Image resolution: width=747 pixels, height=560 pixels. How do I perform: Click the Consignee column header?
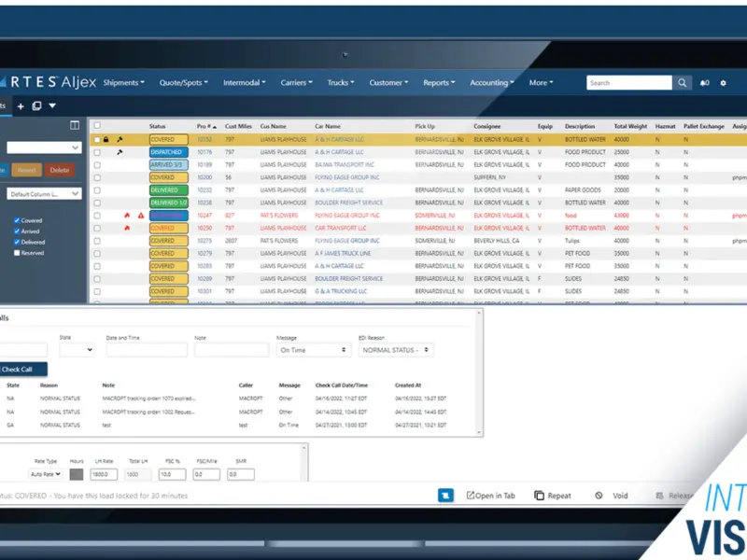pos(486,127)
